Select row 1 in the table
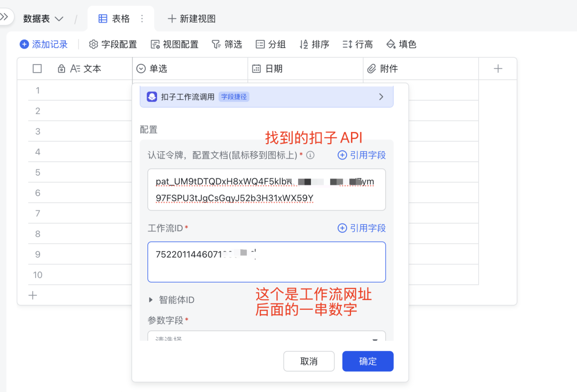Screen dimensions: 577x392 click(37, 90)
